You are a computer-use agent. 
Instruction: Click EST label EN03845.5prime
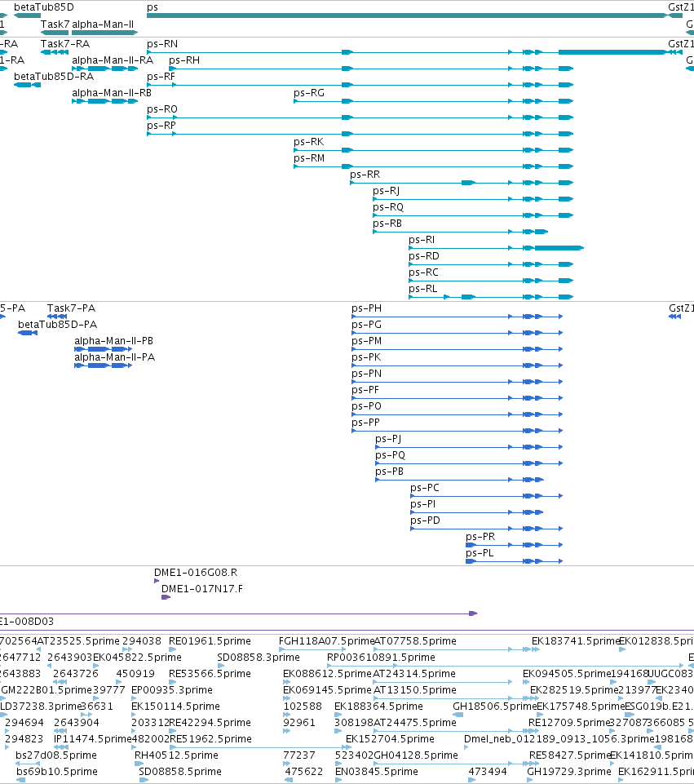(377, 772)
